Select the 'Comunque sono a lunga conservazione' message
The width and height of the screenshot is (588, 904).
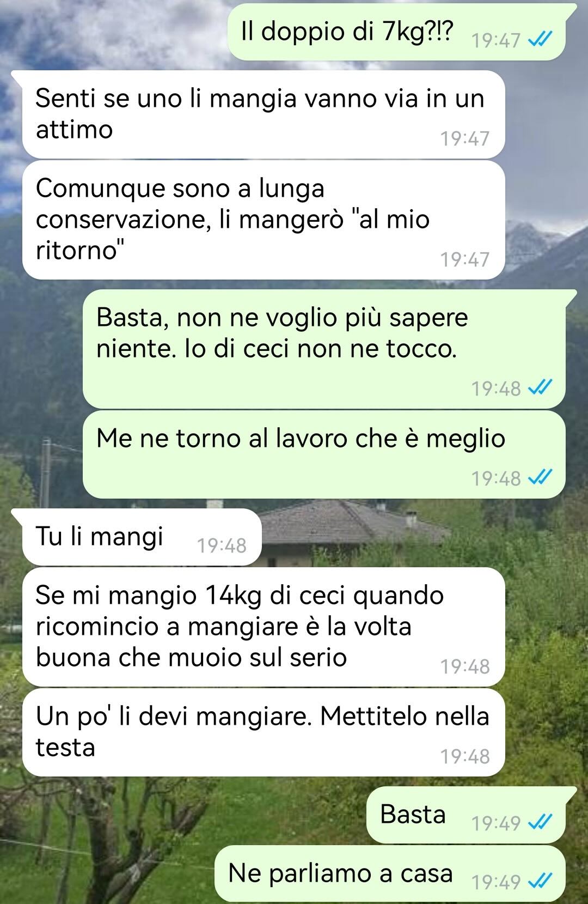[x=264, y=220]
